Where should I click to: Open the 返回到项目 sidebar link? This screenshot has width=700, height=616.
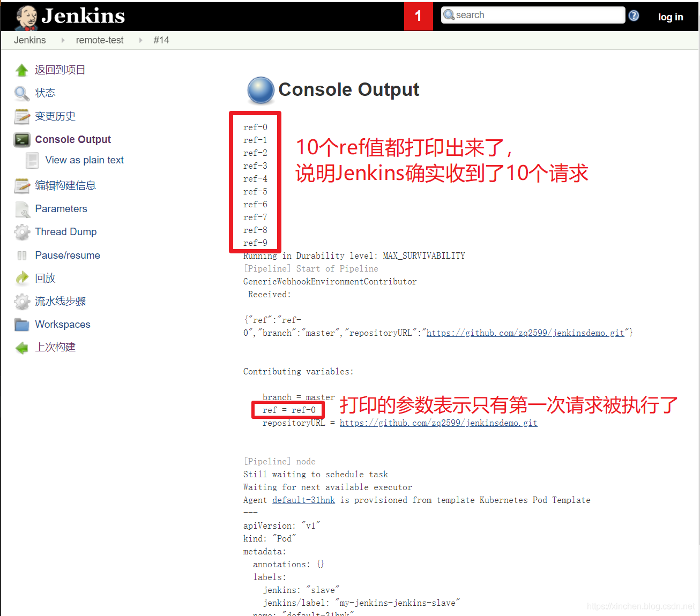60,70
